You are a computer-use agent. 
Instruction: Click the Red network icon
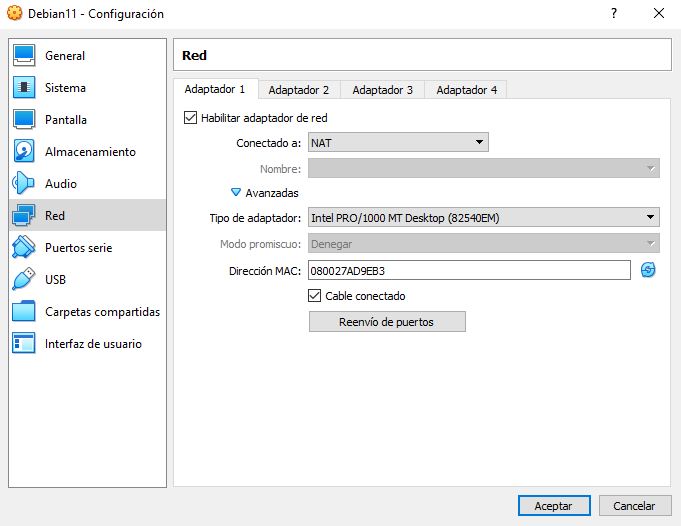(24, 215)
